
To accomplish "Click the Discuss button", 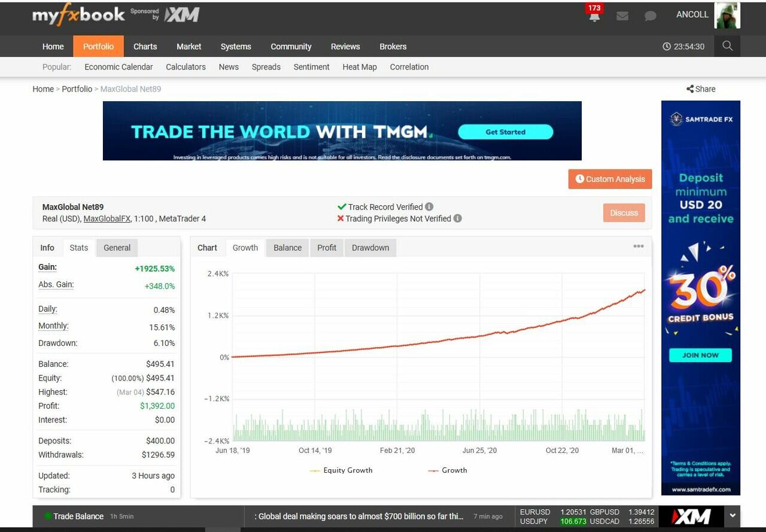I will [x=624, y=212].
